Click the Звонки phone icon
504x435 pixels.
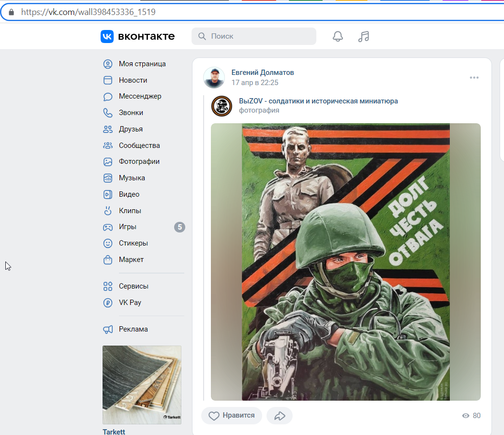(108, 113)
